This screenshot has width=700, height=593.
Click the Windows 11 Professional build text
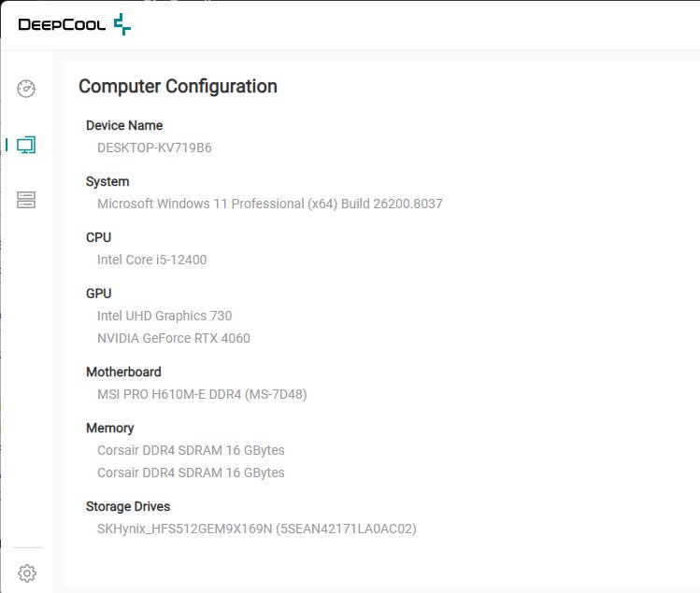[x=269, y=204]
